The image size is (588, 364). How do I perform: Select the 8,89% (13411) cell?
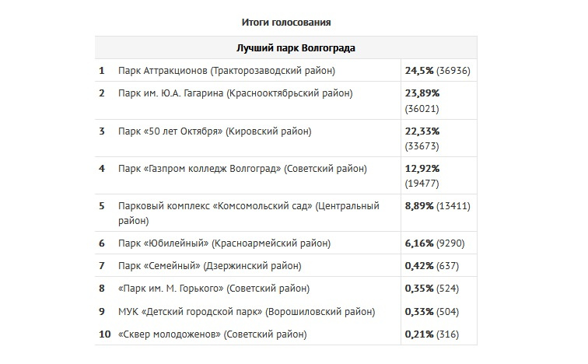[437, 206]
